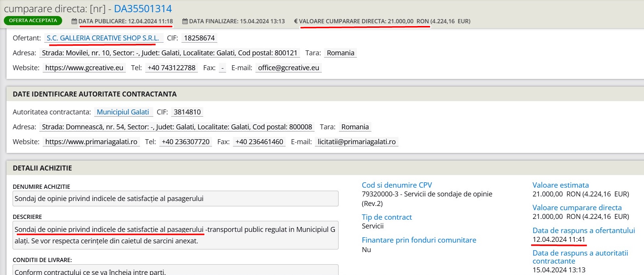
Task: Click the calendar icon beside Data Publicare
Action: (74, 21)
